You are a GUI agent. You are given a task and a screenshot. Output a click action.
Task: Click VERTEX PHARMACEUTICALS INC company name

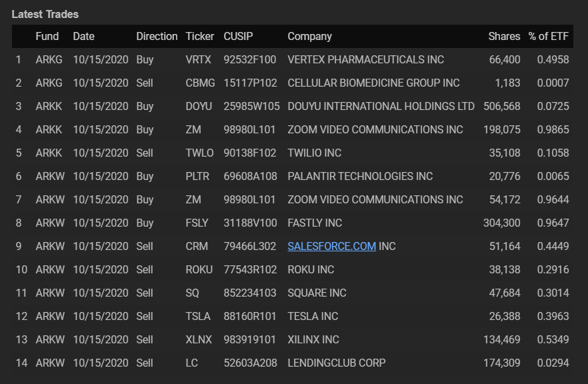click(x=365, y=59)
